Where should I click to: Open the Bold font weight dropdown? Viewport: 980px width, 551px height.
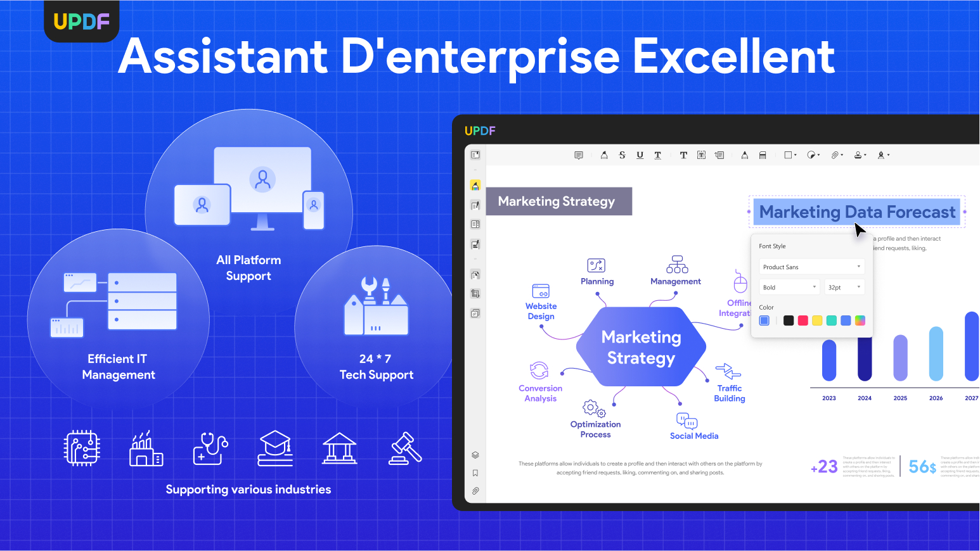[789, 287]
